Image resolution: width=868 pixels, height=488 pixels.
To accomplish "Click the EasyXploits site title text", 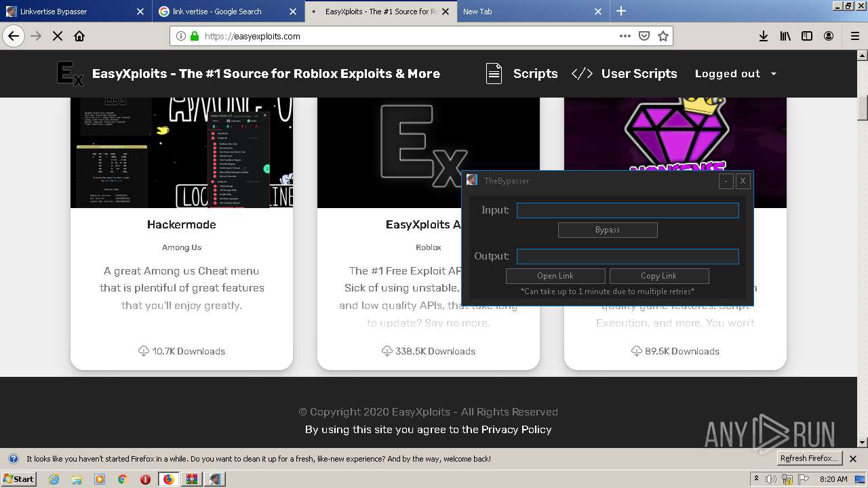I will click(x=266, y=74).
